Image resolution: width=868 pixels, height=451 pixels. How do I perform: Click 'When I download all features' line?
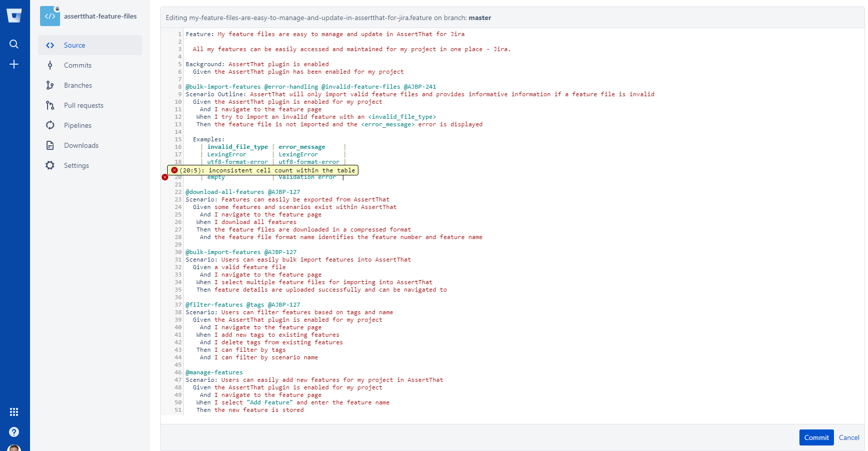click(x=246, y=222)
